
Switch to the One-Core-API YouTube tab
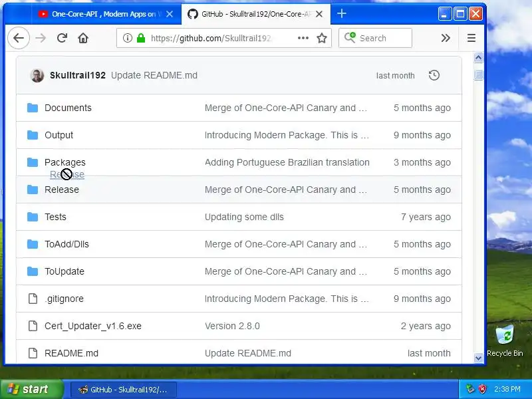pyautogui.click(x=104, y=14)
